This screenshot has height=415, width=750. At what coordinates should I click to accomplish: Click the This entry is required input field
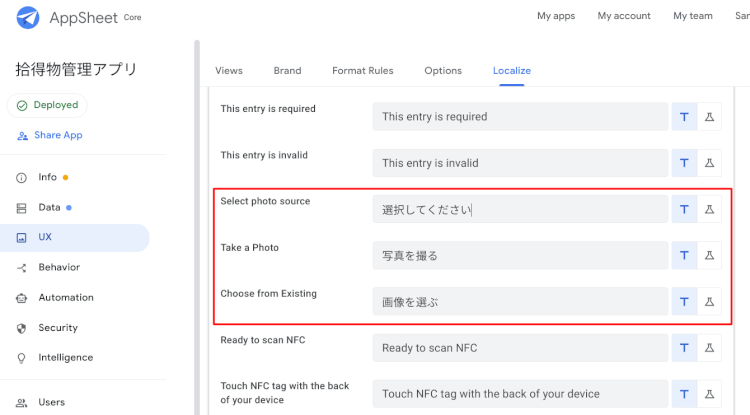(x=520, y=117)
